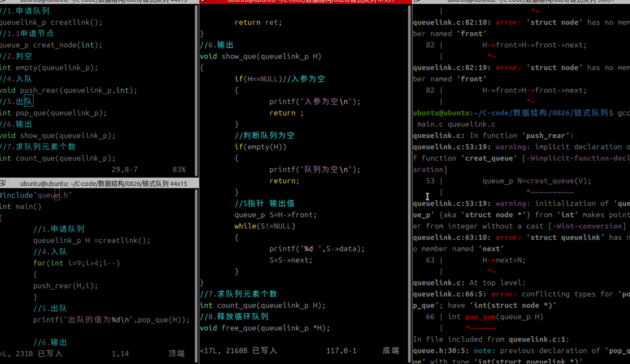Click the '#include"queue.h"' line
The height and width of the screenshot is (364, 630).
[36, 195]
